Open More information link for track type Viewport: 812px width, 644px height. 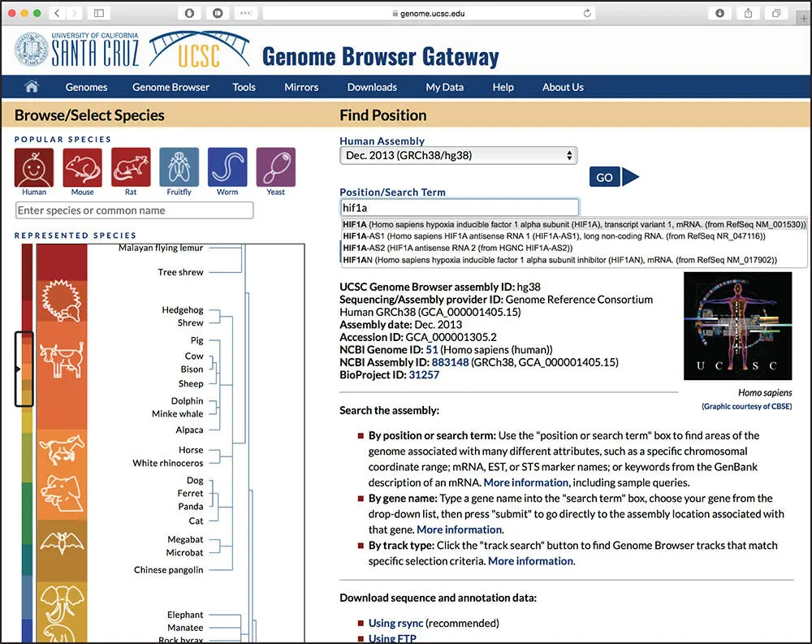531,560
